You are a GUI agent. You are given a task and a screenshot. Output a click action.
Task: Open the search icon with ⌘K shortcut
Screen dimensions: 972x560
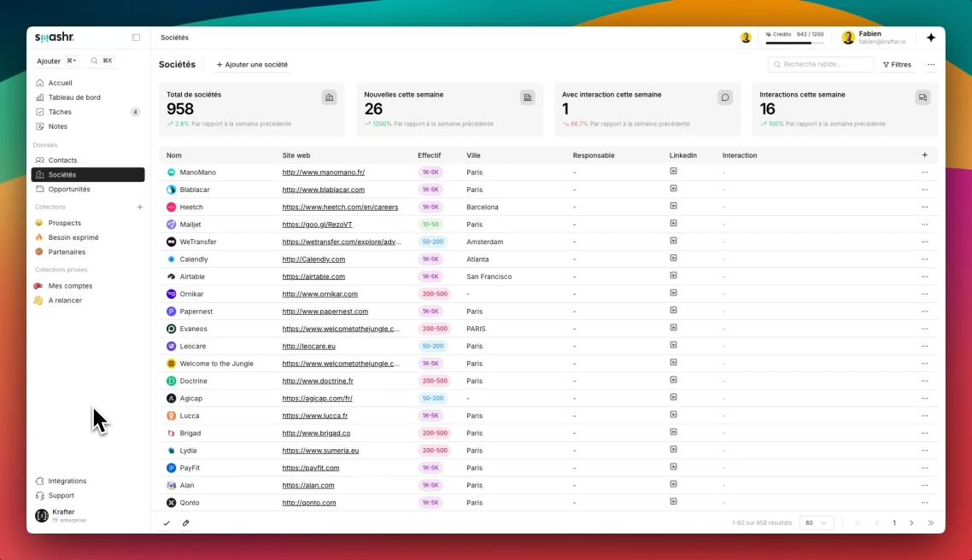tap(102, 61)
